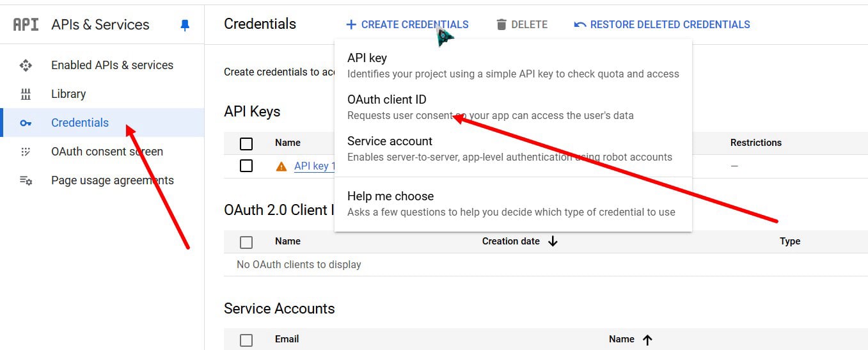Click the trash icon beside Delete
Image resolution: width=868 pixels, height=350 pixels.
coord(501,25)
